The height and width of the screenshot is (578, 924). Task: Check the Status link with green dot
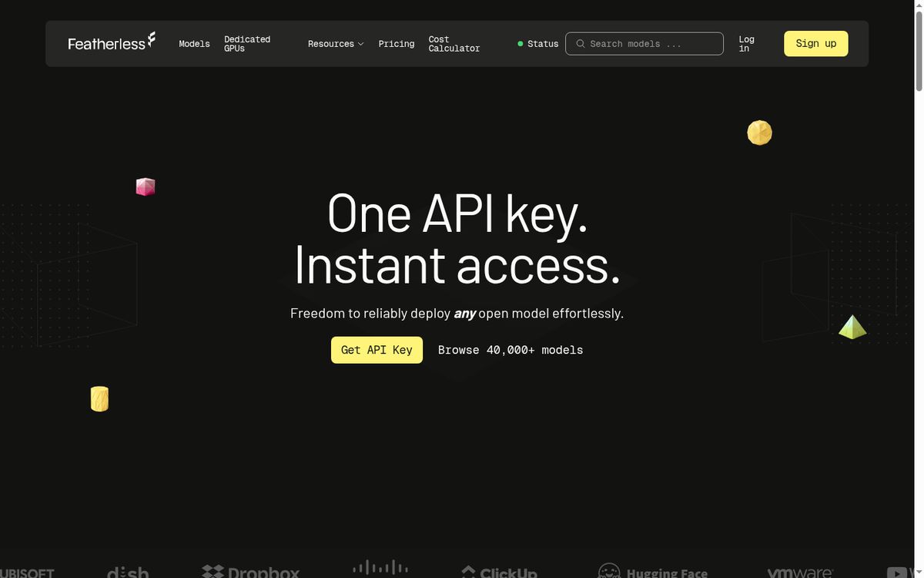pos(538,44)
